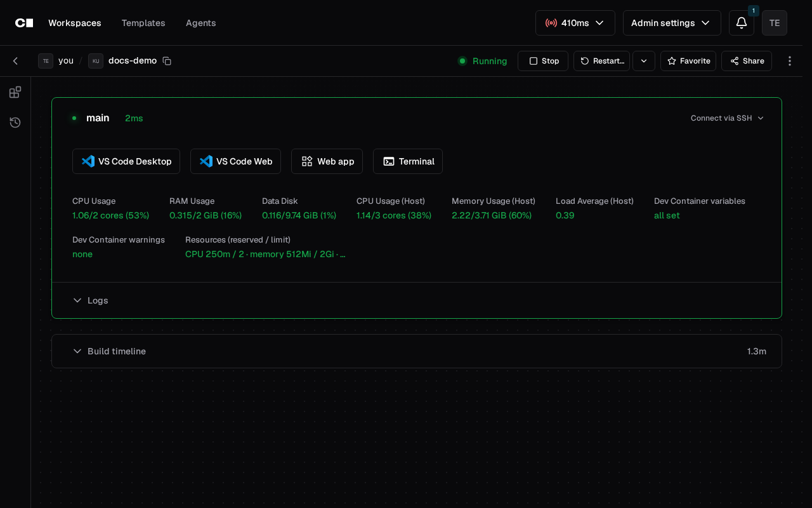
Task: Expand Connect via SSH dropdown
Action: point(727,118)
